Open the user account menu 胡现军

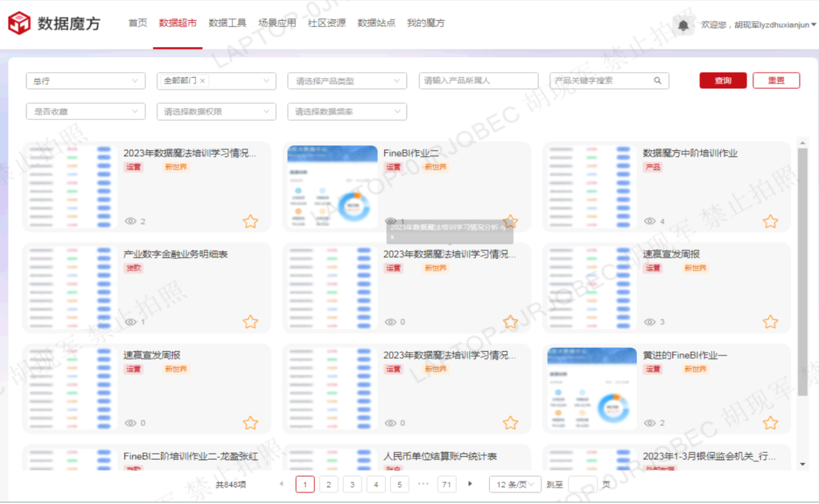pos(758,25)
